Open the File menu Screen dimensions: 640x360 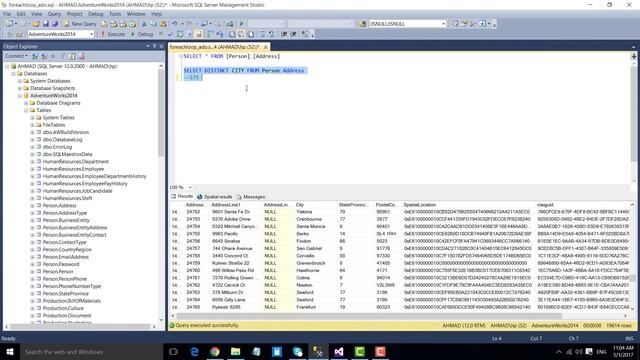click(7, 14)
